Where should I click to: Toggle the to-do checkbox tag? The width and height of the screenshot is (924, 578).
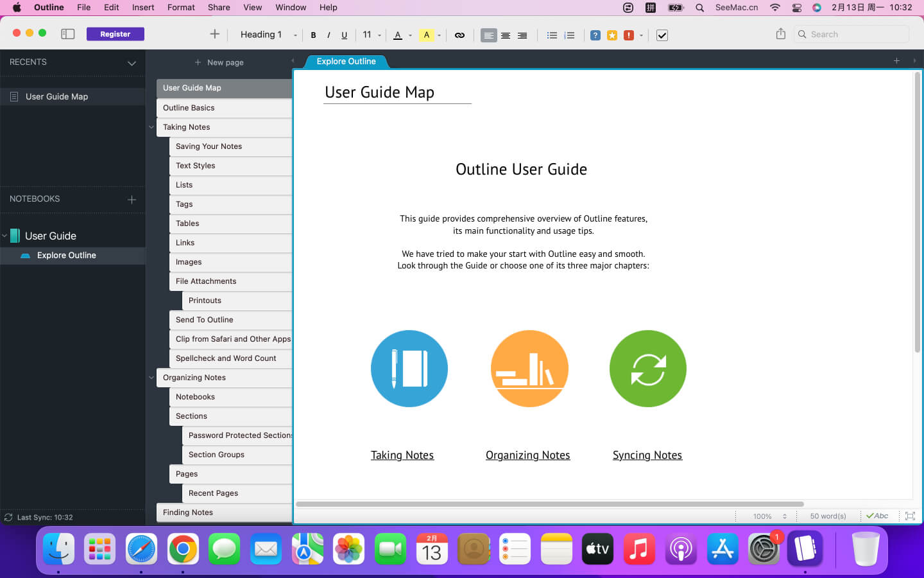662,35
